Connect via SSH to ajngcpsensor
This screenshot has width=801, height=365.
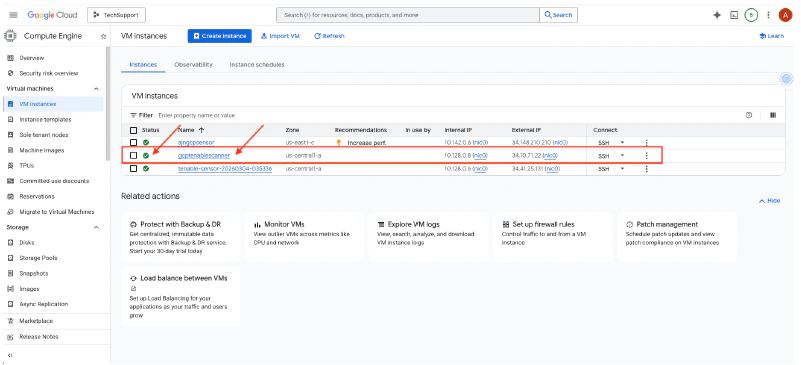tap(603, 142)
